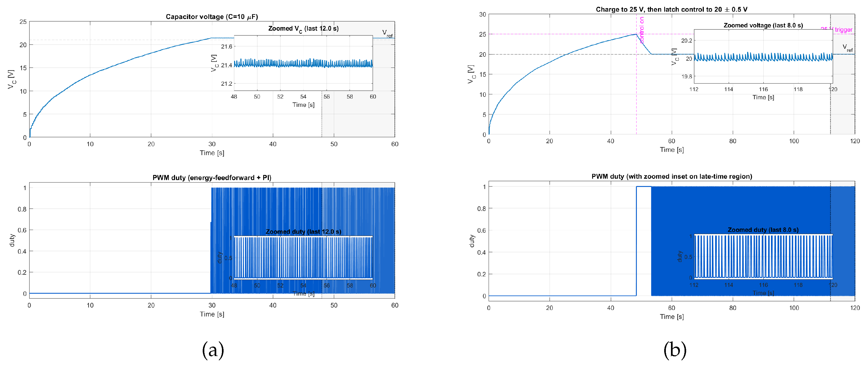The image size is (868, 365).
Task: Click the 'Zoomed duty (last 8.0 s)' inset title
Action: pos(763,229)
